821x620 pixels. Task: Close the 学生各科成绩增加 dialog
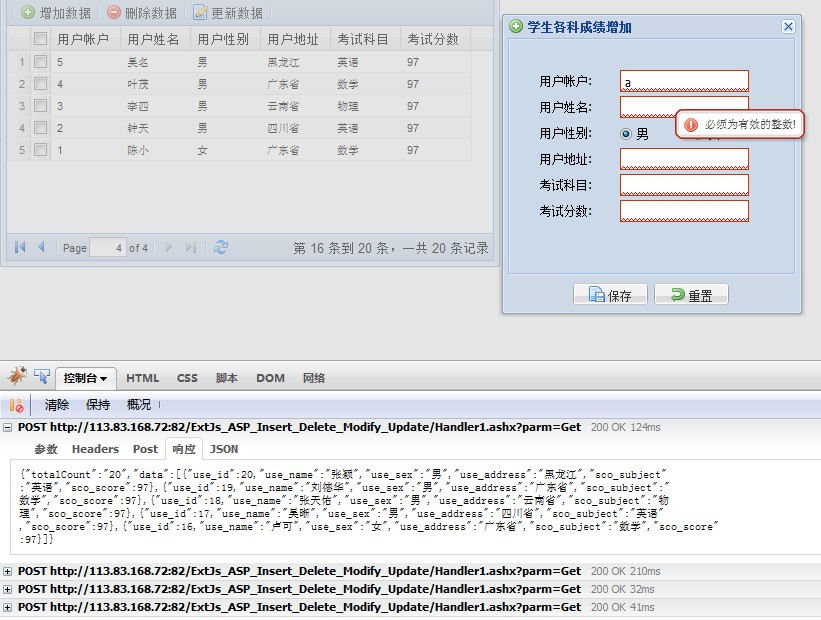point(788,26)
